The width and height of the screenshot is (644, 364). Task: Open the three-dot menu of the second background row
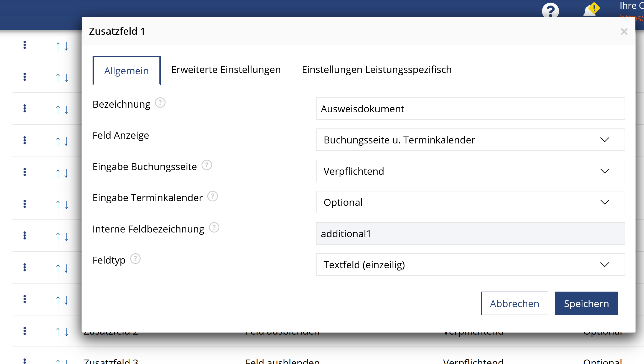(x=25, y=77)
